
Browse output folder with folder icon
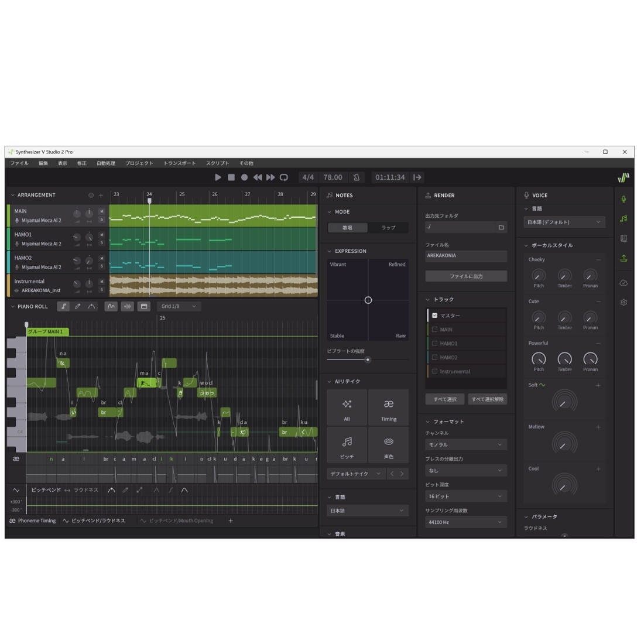coord(501,227)
